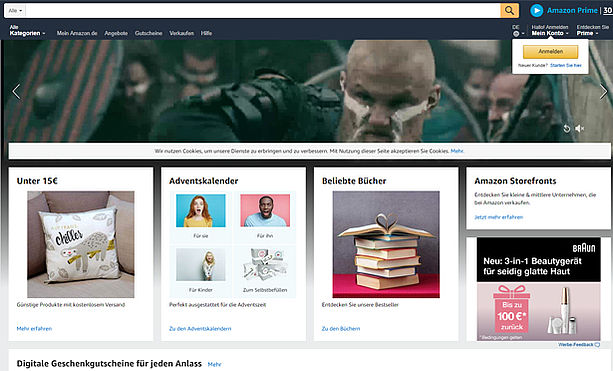
Task: Click Mehr erfahren under Unter 15€
Action: (x=34, y=329)
